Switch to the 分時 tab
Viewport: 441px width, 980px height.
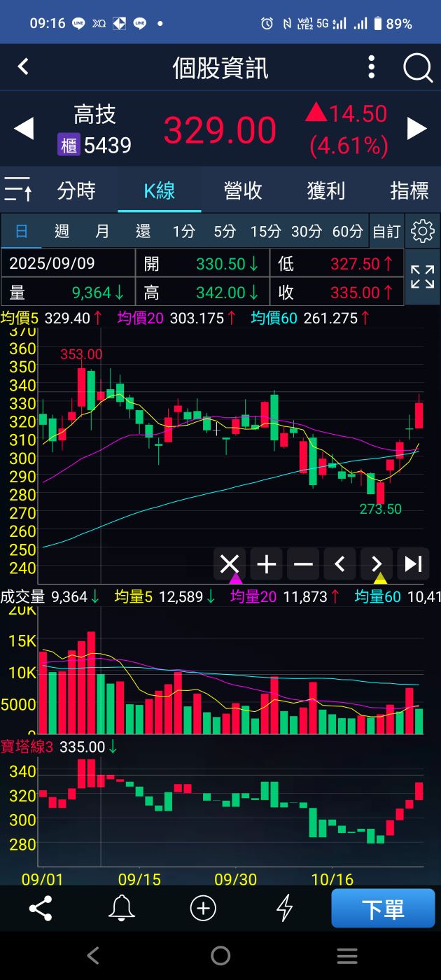coord(76,190)
